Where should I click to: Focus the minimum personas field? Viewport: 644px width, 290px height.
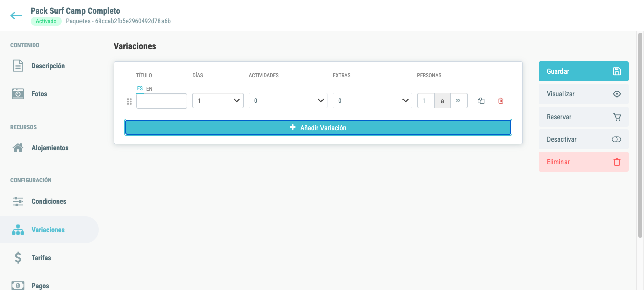tap(426, 101)
